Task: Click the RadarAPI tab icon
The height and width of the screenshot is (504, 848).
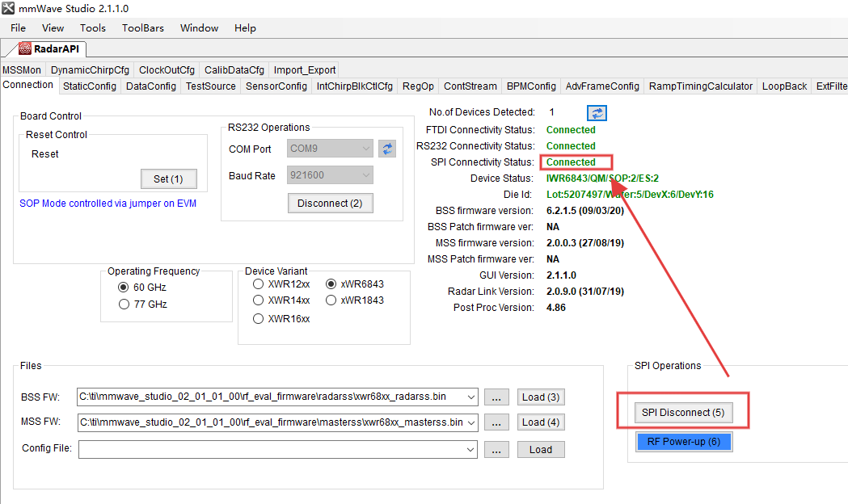Action: 25,48
